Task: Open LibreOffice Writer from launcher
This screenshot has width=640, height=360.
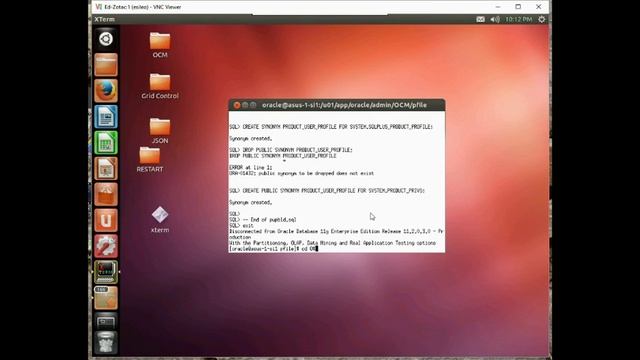Action: [x=106, y=117]
